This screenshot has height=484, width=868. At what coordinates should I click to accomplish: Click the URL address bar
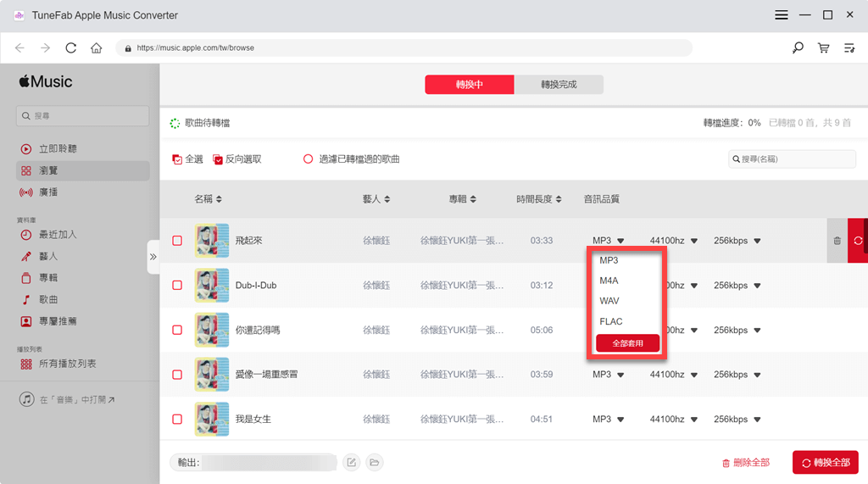[404, 48]
